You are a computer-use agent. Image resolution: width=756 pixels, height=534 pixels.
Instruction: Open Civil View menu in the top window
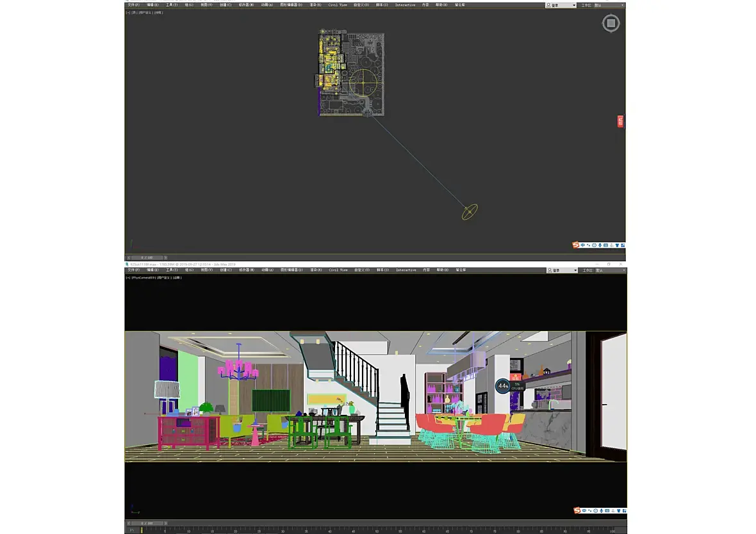(x=338, y=5)
